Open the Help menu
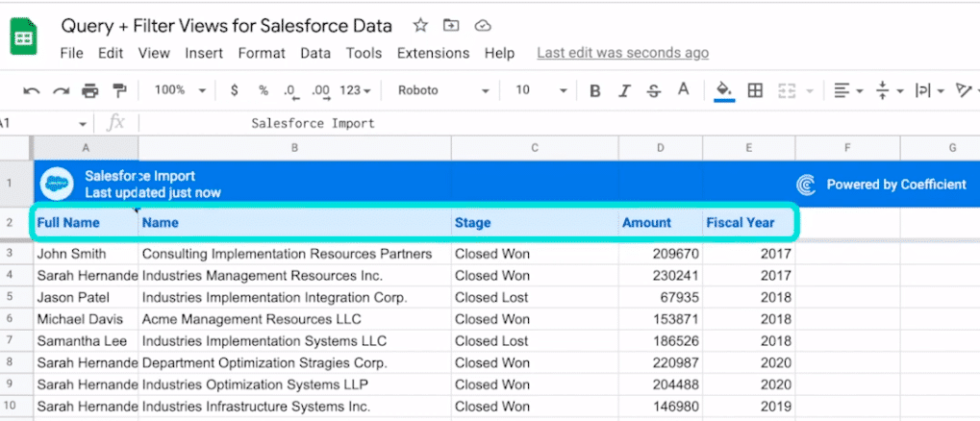This screenshot has width=980, height=421. click(499, 53)
